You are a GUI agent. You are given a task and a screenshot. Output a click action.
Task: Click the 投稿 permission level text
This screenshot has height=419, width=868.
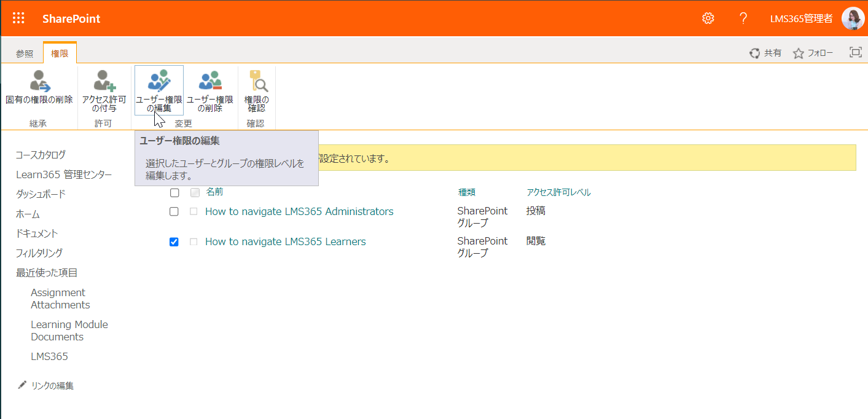point(536,211)
